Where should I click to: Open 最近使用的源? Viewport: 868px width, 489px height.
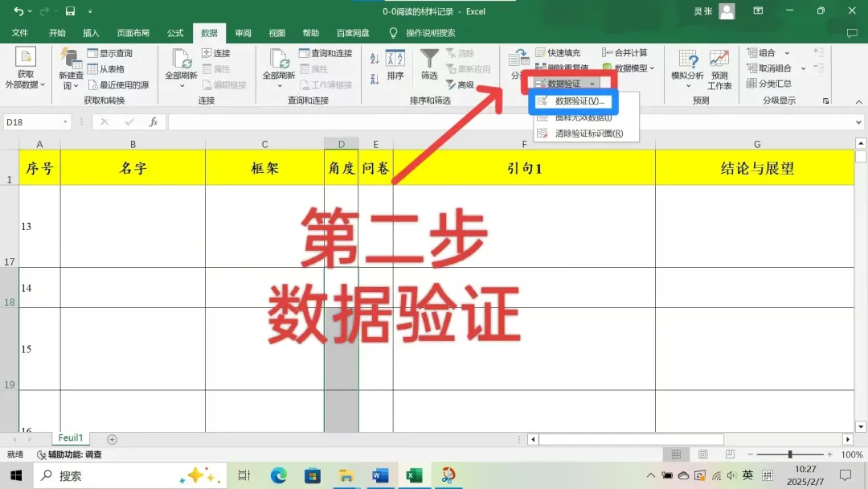[118, 84]
